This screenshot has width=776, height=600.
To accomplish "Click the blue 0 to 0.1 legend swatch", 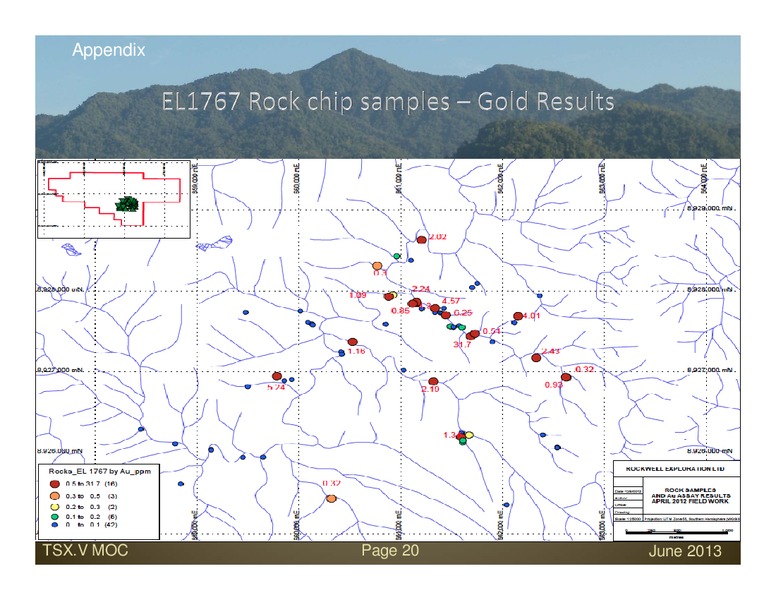I will [55, 524].
